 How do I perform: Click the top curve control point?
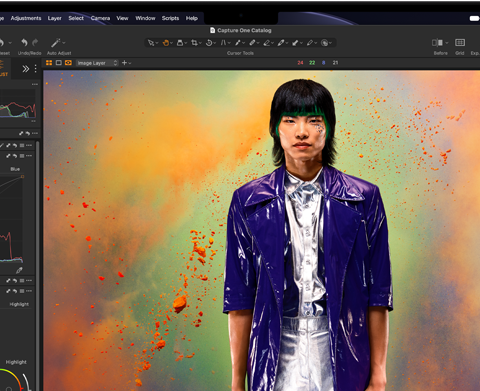coord(22,177)
